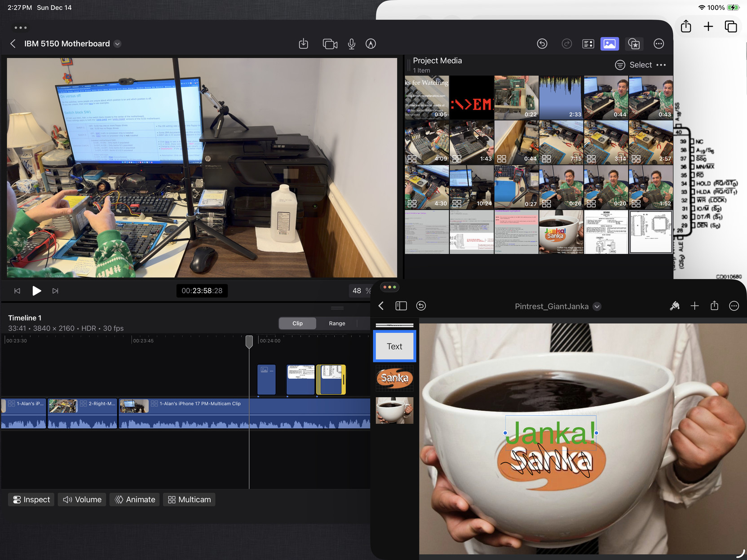Toggle the slide navigator sidebar icon
The width and height of the screenshot is (747, 560).
coord(401,306)
